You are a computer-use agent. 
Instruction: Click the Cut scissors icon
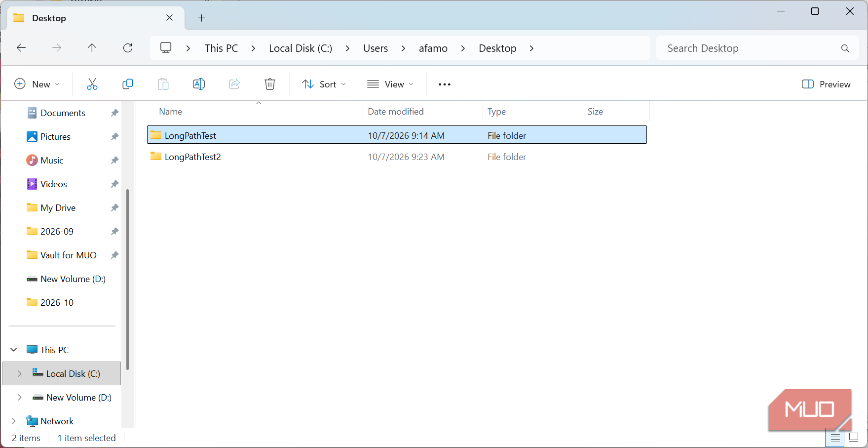(x=92, y=84)
